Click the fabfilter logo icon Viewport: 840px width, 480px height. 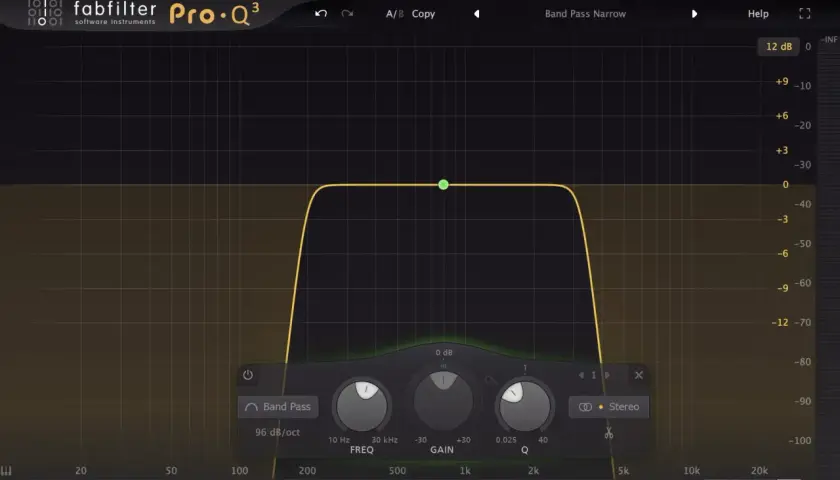[45, 13]
